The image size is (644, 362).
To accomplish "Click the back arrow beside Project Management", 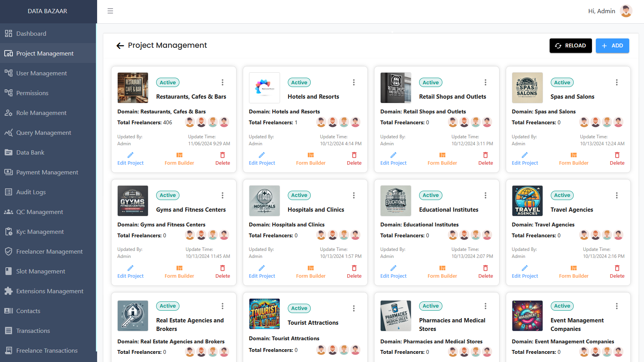I will [x=120, y=46].
